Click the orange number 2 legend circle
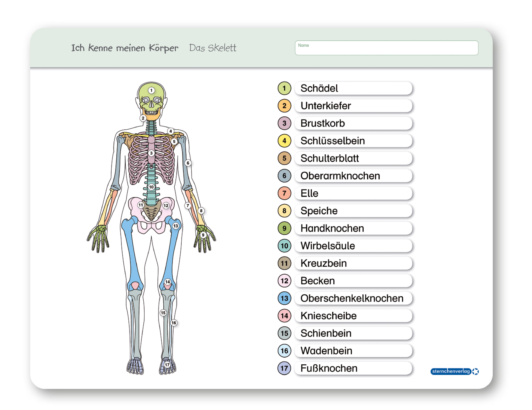The height and width of the screenshot is (410, 532). point(284,106)
